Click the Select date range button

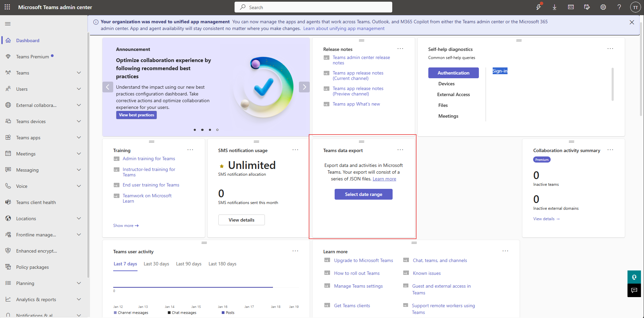[x=364, y=194]
